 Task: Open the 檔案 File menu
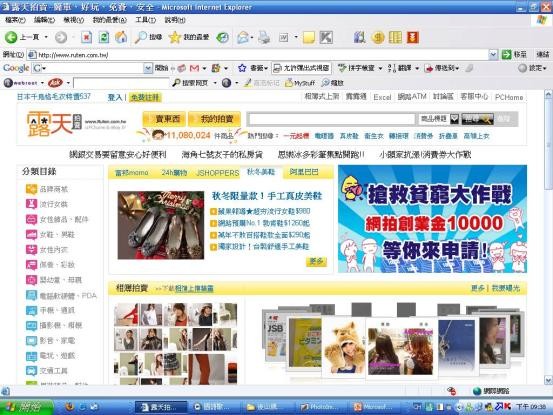tap(15, 20)
